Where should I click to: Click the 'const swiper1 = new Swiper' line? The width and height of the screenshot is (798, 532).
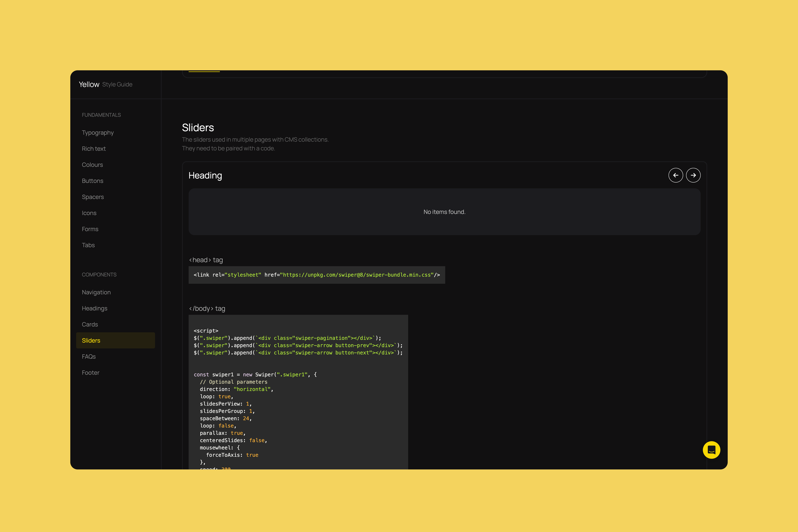pyautogui.click(x=255, y=375)
